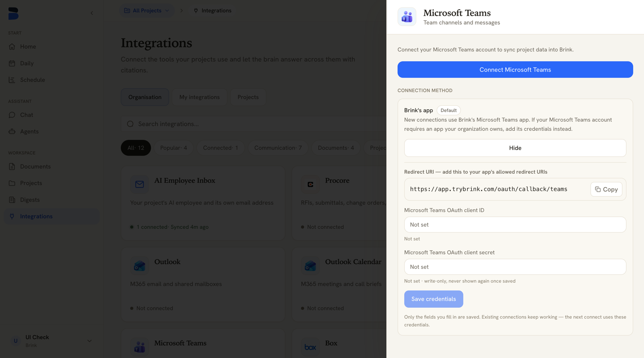Click the Integrations breadcrumb plug icon
644x358 pixels.
[x=196, y=10]
